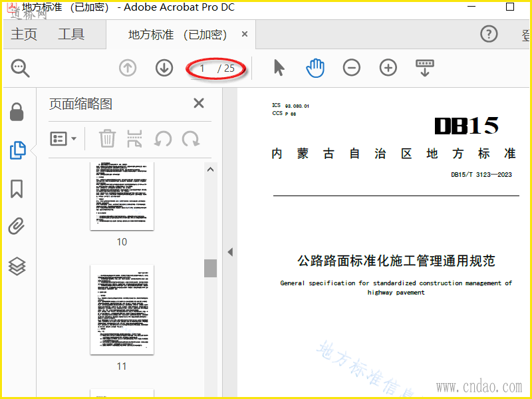
Task: Click the DB15 logo text
Action: 467,126
